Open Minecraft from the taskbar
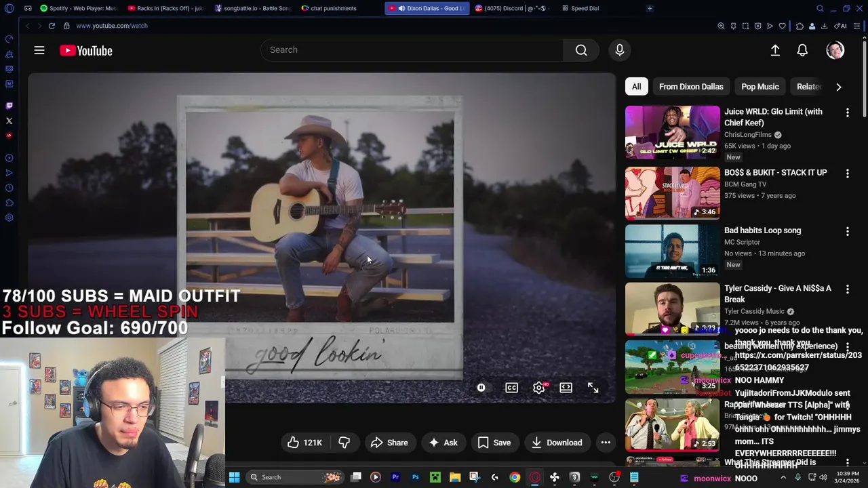Image resolution: width=868 pixels, height=488 pixels. [435, 477]
